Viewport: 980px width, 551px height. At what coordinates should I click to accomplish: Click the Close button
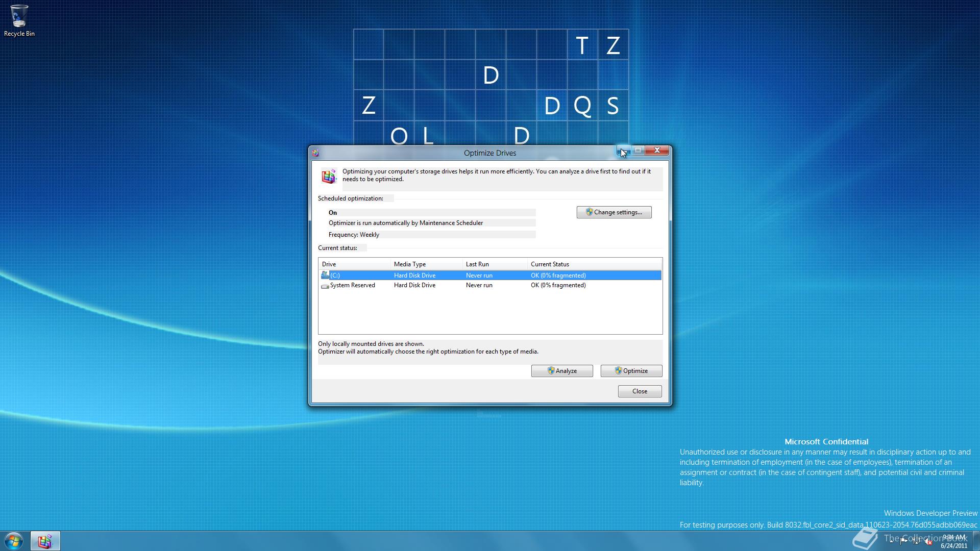pos(640,391)
